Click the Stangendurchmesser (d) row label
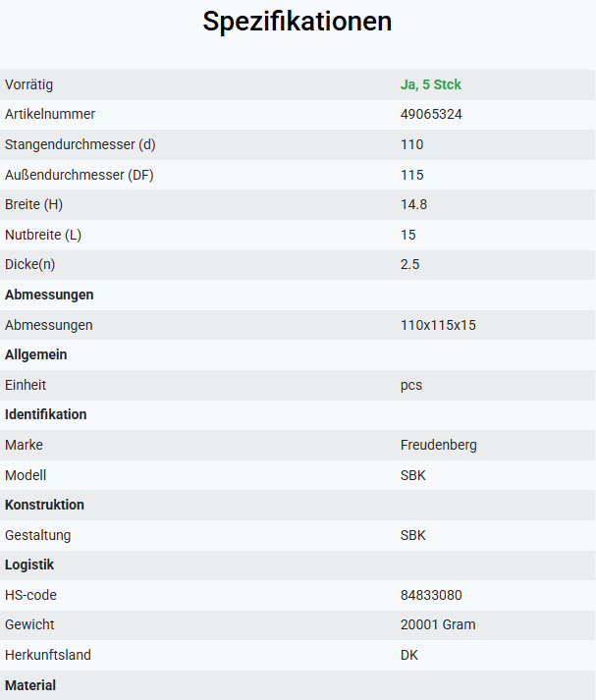Screen dimensions: 596x700 (x=81, y=144)
